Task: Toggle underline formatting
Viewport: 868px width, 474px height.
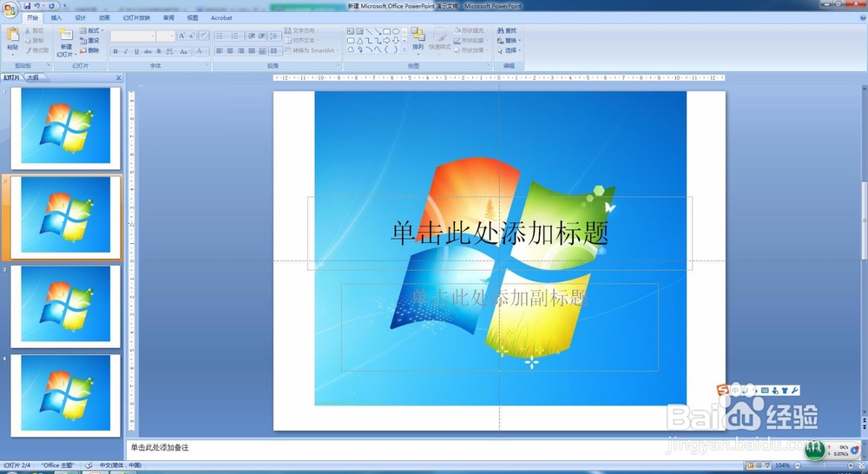Action: point(136,51)
